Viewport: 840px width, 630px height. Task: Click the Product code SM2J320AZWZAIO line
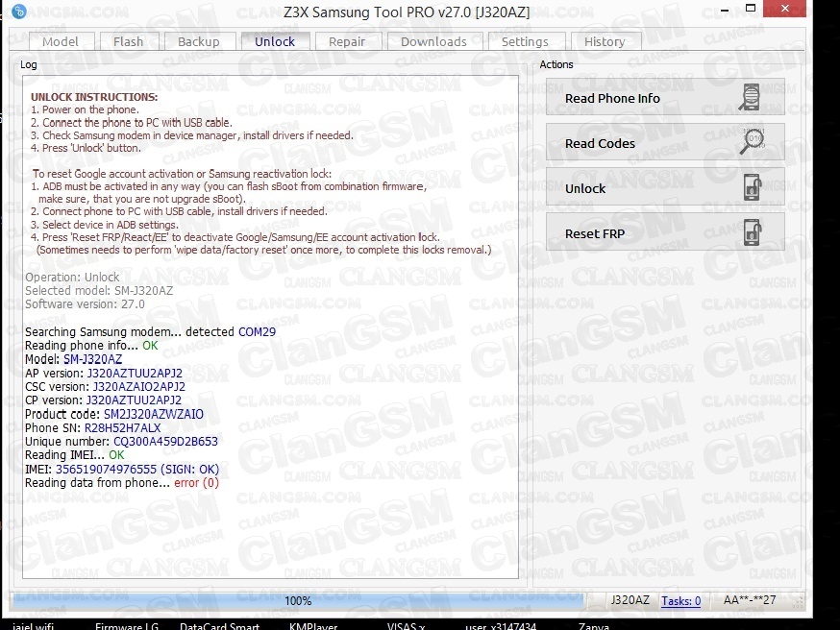click(x=114, y=414)
